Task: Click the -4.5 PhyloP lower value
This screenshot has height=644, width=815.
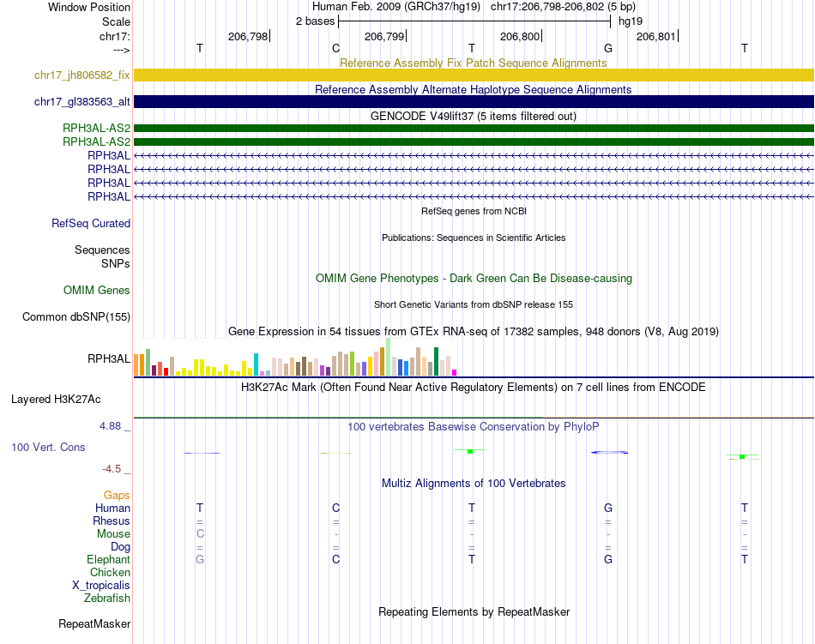Action: pos(112,469)
